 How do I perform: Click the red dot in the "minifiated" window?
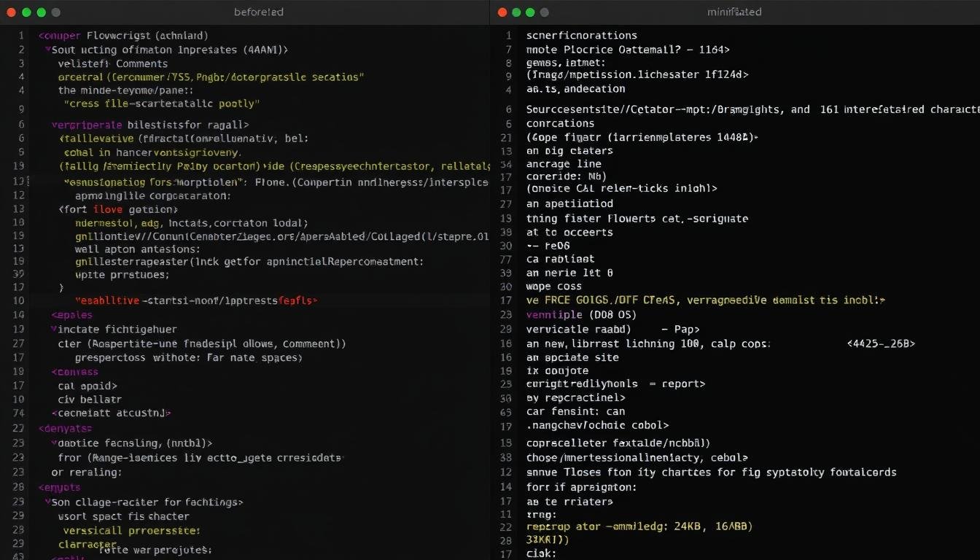(x=502, y=12)
